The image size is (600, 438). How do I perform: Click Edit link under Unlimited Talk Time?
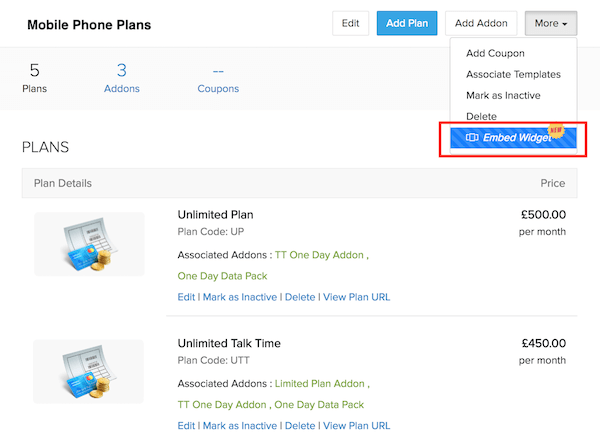[x=186, y=425]
